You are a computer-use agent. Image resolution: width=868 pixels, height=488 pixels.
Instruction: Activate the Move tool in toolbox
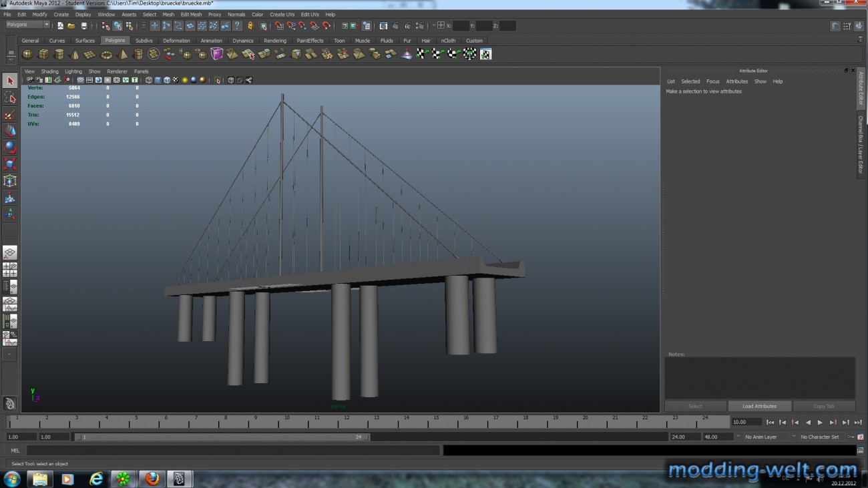10,131
